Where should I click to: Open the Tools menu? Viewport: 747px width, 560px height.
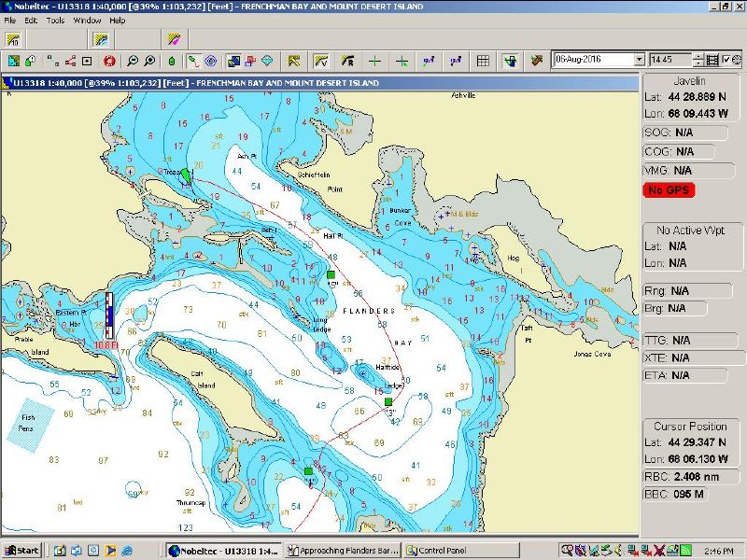[53, 19]
